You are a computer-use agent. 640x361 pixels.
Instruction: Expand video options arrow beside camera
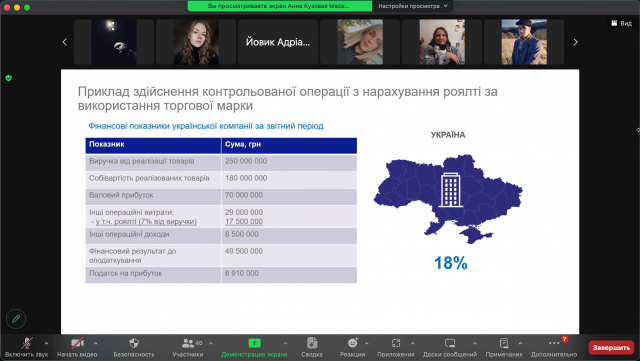coord(95,343)
